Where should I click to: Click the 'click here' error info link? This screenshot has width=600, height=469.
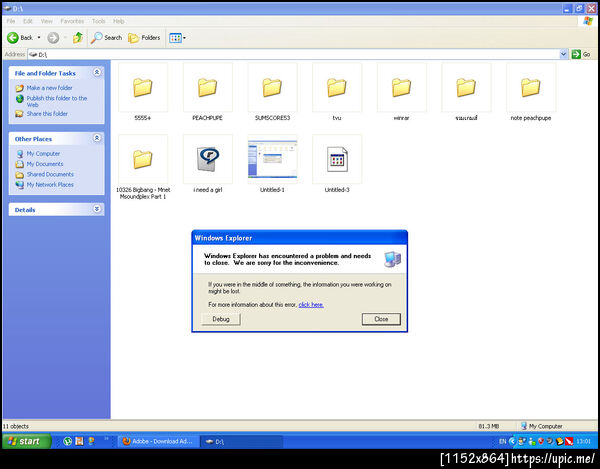coord(311,305)
